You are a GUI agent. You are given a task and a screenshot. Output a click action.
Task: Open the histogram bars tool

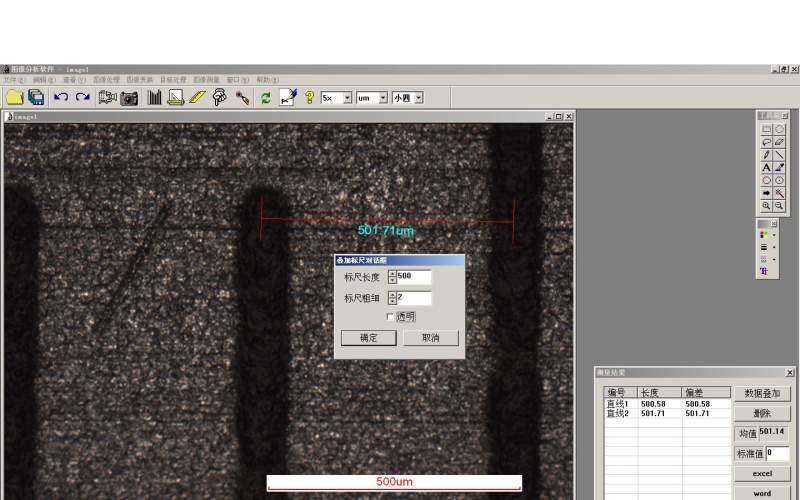click(x=154, y=97)
